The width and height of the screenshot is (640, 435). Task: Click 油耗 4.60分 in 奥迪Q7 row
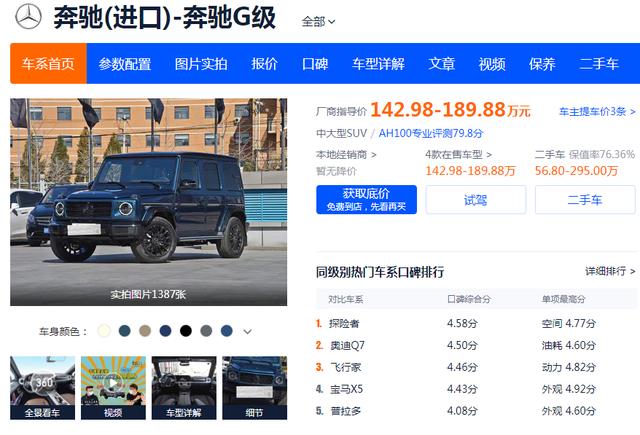[x=569, y=346]
